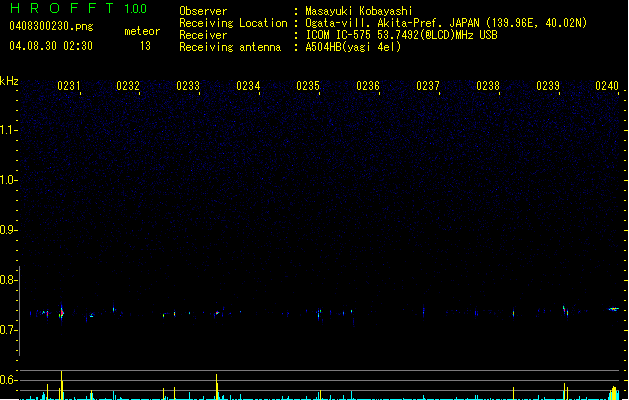Click the tallest yellow intensity spike near 0231

[x=61, y=385]
